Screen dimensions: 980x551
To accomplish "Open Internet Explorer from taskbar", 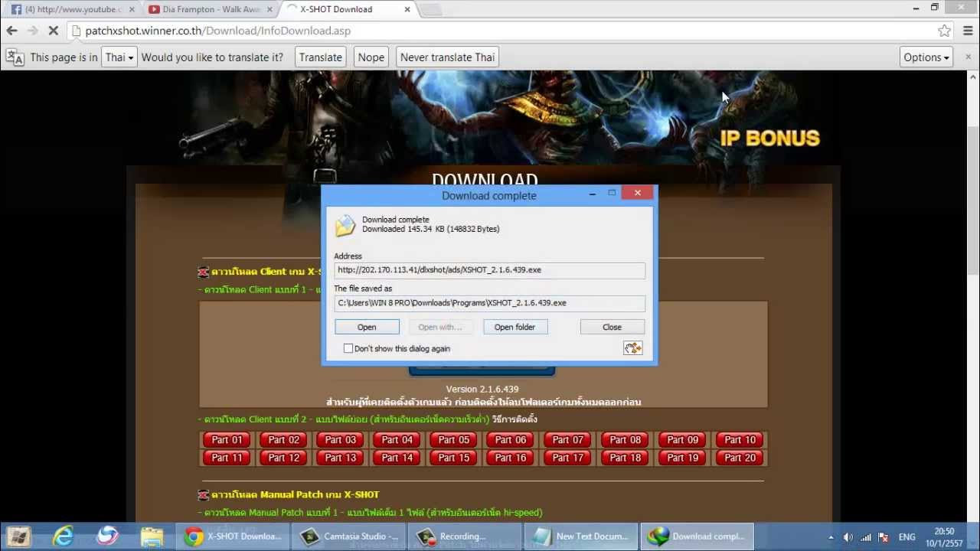I will (x=63, y=536).
